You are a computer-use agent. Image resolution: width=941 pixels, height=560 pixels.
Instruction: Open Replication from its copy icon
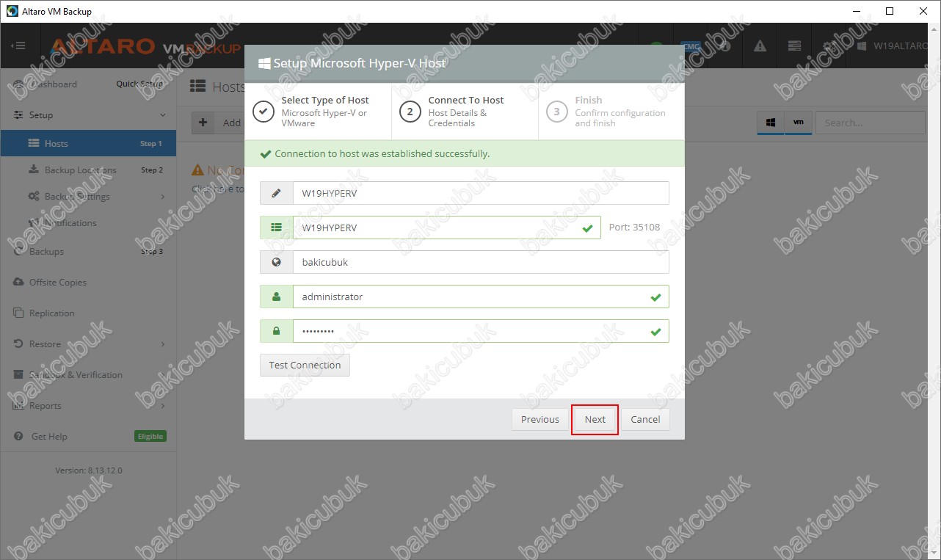coord(19,313)
